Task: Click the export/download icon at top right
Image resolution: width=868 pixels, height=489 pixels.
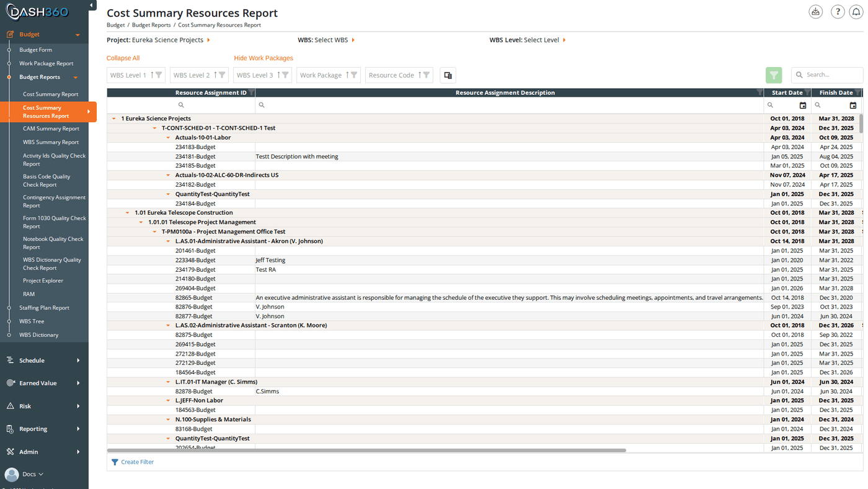Action: pos(815,12)
